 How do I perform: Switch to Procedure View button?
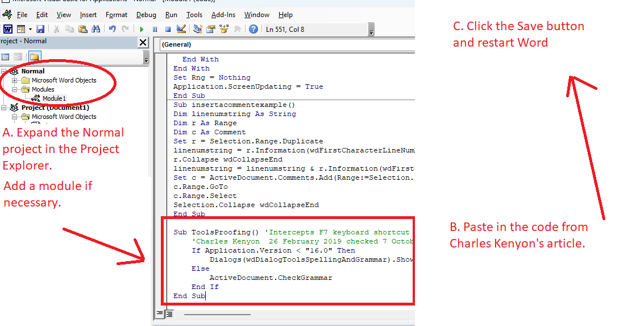tap(160, 314)
